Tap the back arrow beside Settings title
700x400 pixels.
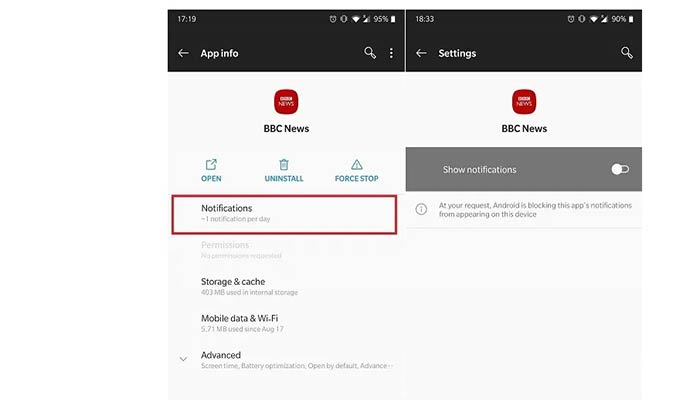tap(421, 53)
